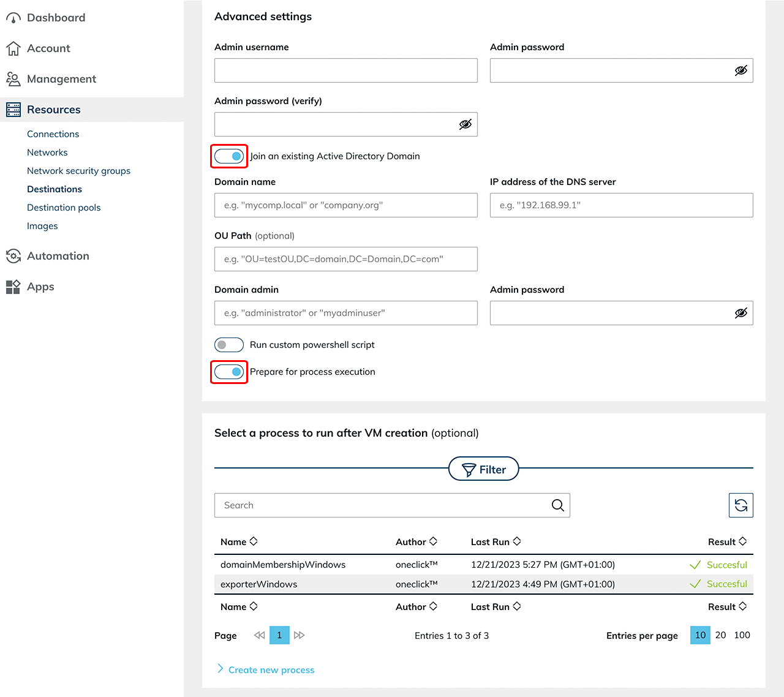Click the Domain name input field

point(345,205)
